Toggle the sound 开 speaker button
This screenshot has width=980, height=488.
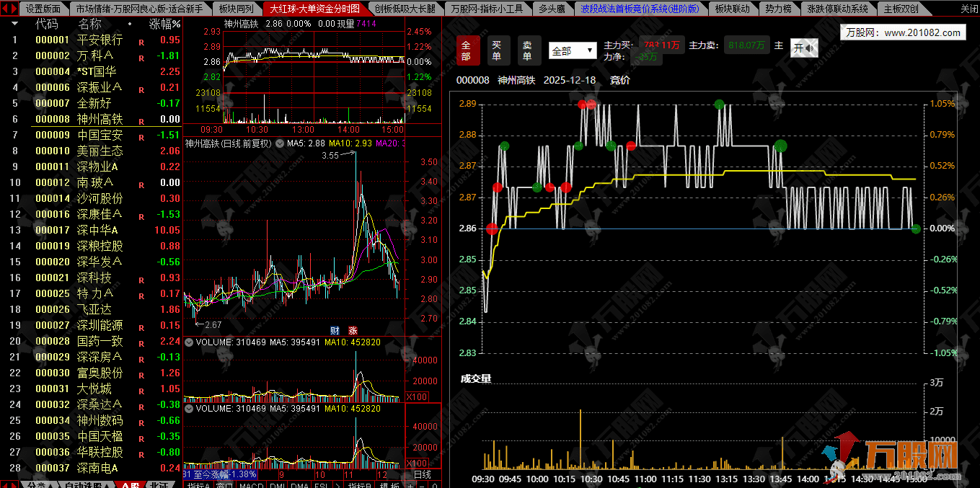[803, 48]
